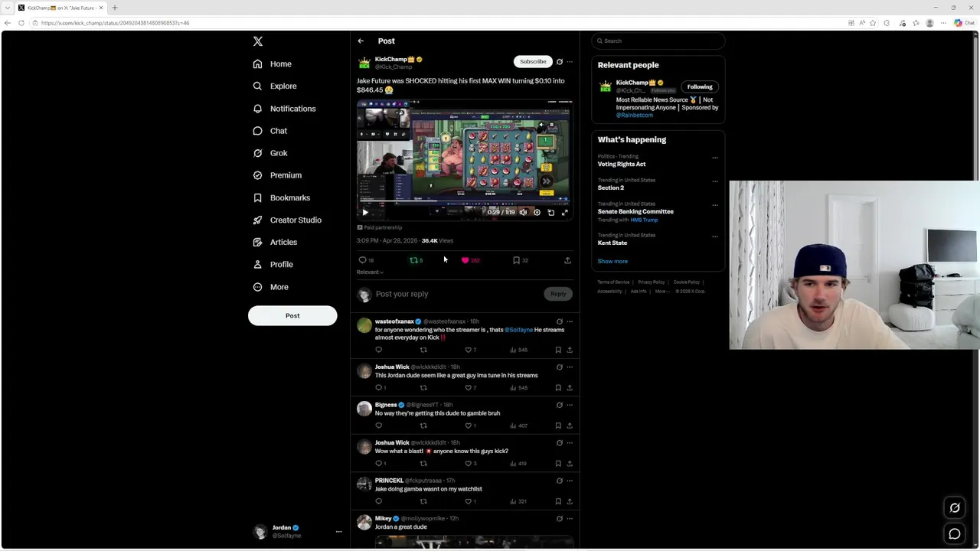Open Notifications in the sidebar
The height and width of the screenshot is (551, 980).
(284, 109)
